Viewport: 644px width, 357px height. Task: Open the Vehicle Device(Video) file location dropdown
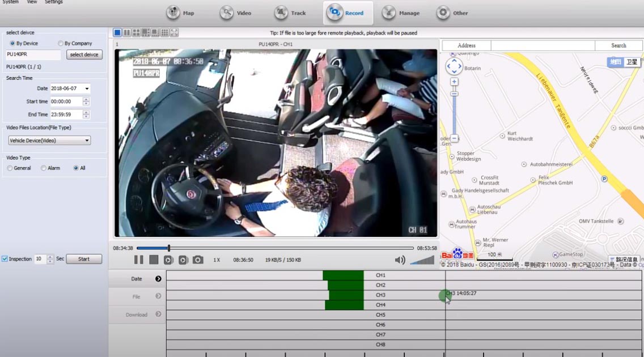tap(49, 141)
